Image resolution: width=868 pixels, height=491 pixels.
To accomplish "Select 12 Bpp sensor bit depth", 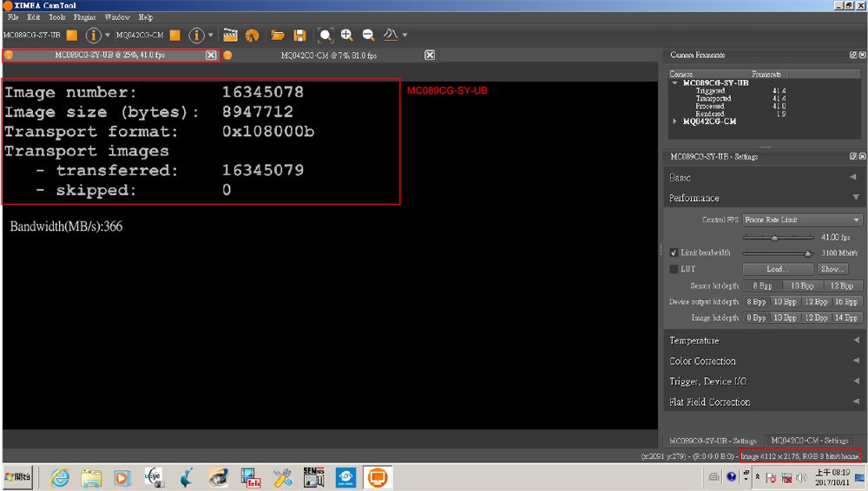I will tap(841, 285).
